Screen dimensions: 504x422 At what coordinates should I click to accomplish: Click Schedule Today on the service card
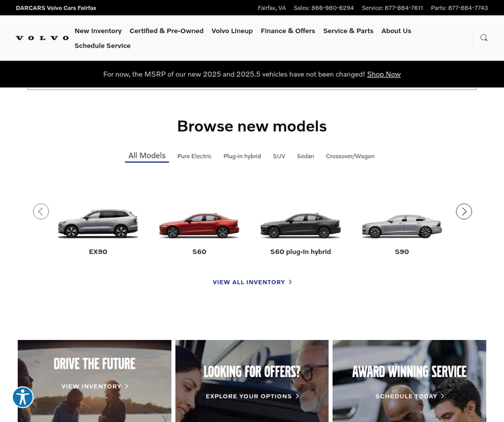coord(410,396)
